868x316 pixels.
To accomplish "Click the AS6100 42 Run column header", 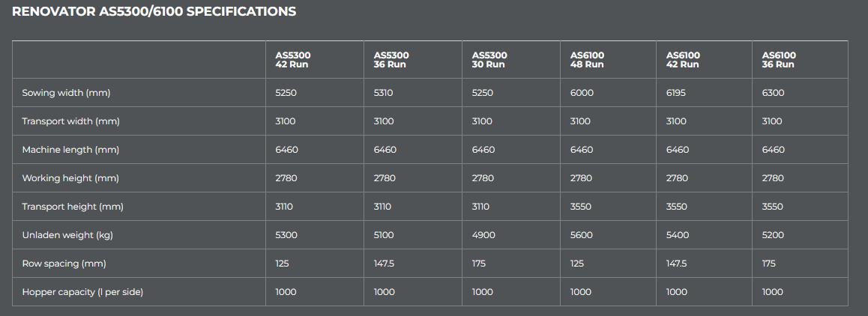I will [x=683, y=60].
